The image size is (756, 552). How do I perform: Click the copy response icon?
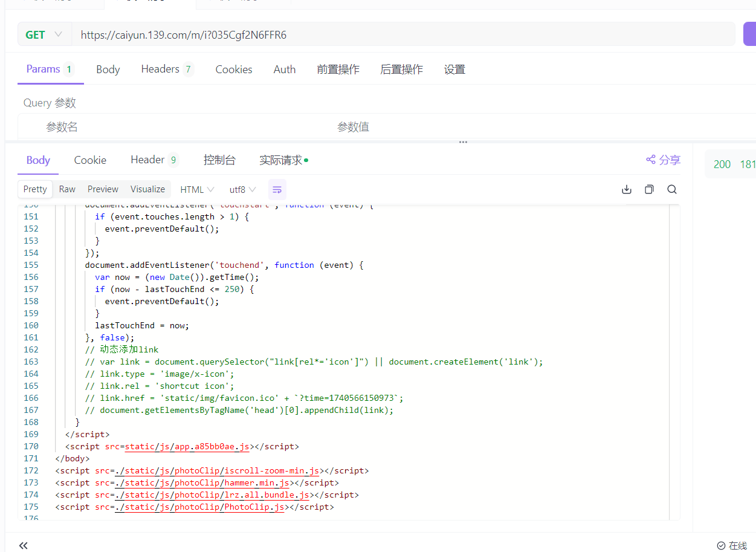649,189
